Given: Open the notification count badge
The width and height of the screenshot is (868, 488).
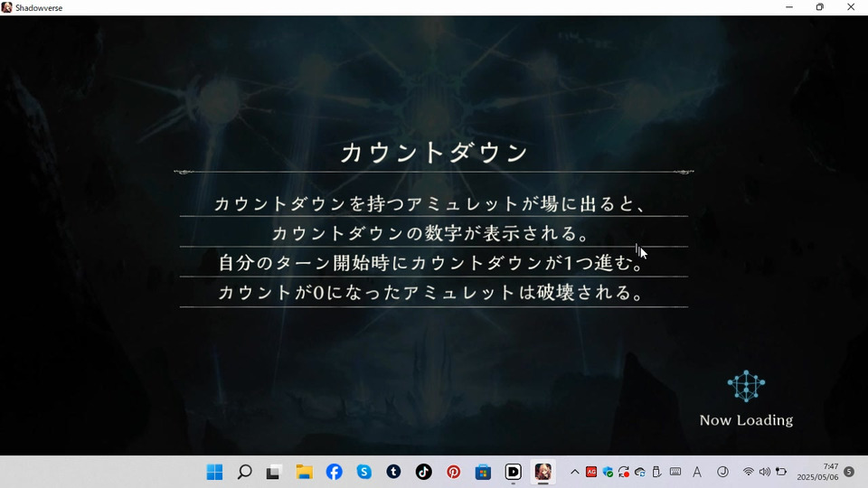Looking at the screenshot, I should coord(849,472).
